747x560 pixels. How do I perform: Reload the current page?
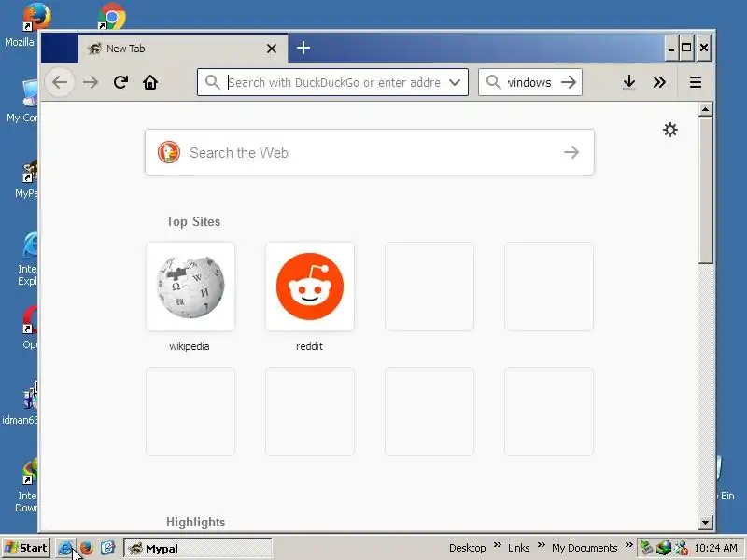coord(120,82)
